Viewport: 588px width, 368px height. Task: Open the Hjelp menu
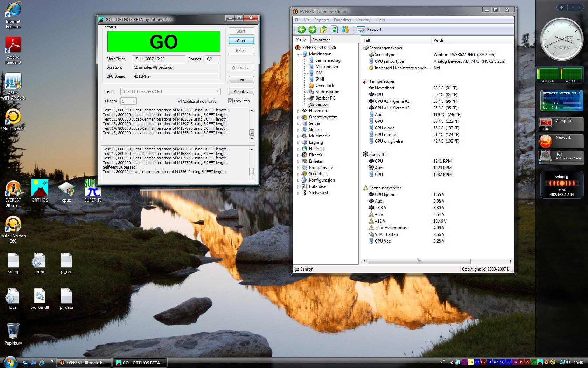click(380, 20)
